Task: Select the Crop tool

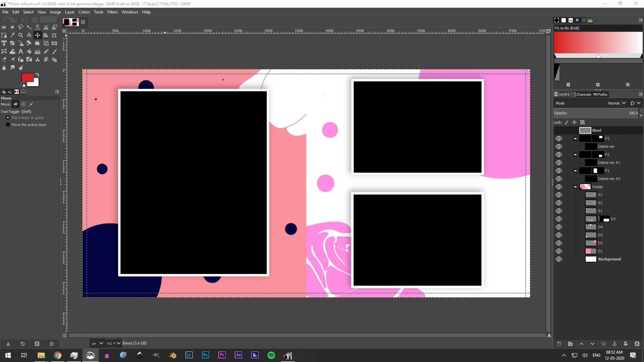Action: click(x=54, y=35)
